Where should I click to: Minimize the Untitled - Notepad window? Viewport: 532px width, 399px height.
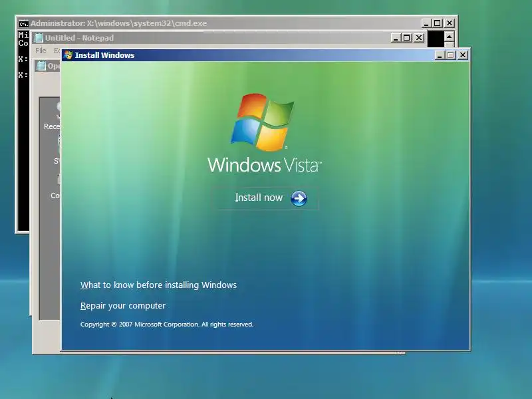(x=395, y=38)
